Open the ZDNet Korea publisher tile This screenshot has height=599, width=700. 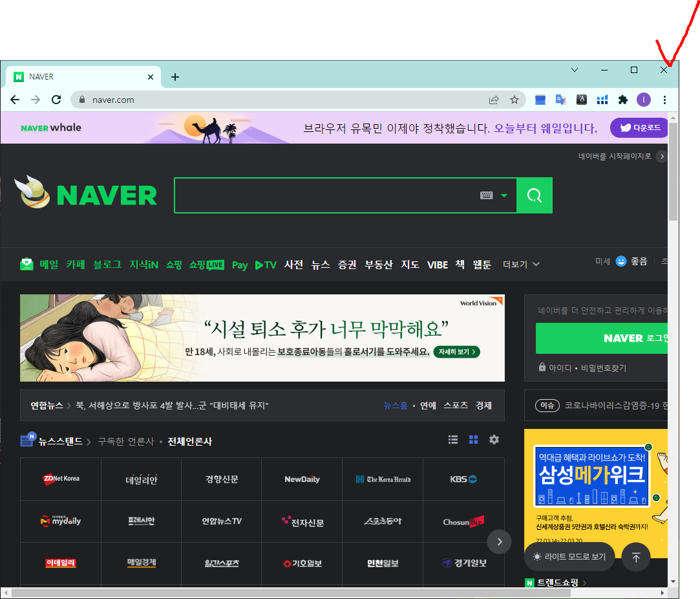pos(61,479)
